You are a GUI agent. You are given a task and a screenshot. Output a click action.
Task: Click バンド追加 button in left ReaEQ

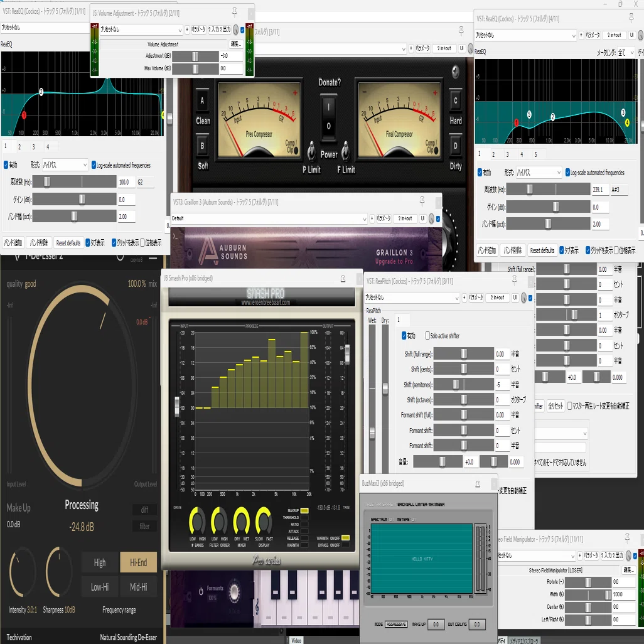click(x=13, y=243)
